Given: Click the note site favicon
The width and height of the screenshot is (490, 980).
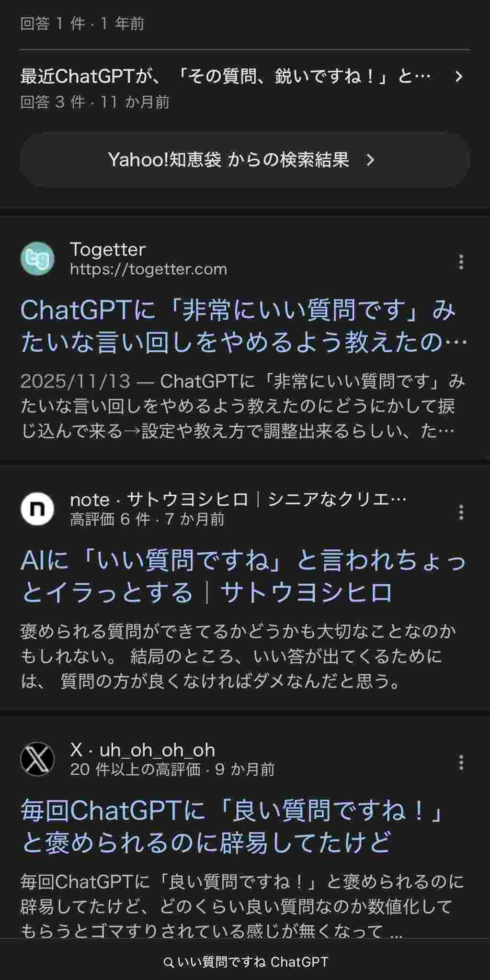Looking at the screenshot, I should (x=37, y=509).
